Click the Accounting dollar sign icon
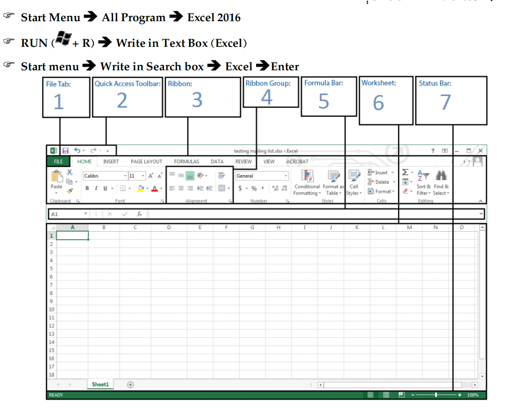Viewport: 532px width, 410px height. [x=240, y=188]
